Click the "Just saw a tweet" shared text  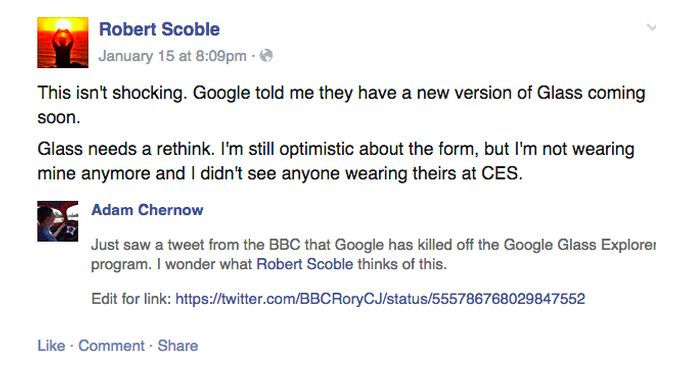[373, 254]
